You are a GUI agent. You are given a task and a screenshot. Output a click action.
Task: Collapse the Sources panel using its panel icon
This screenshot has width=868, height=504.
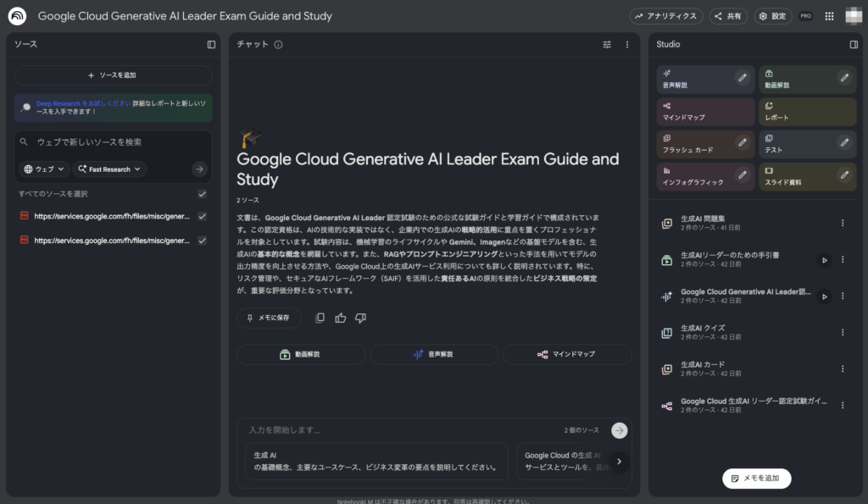pos(211,44)
